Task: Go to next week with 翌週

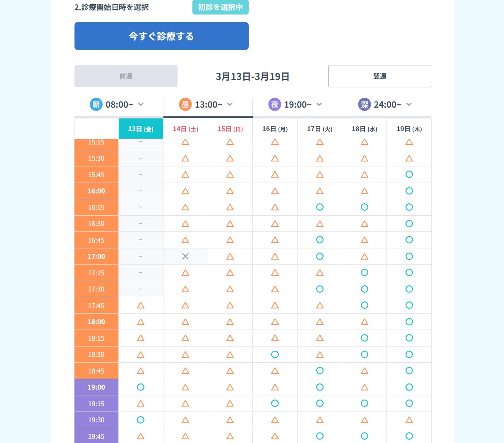Action: pos(379,76)
